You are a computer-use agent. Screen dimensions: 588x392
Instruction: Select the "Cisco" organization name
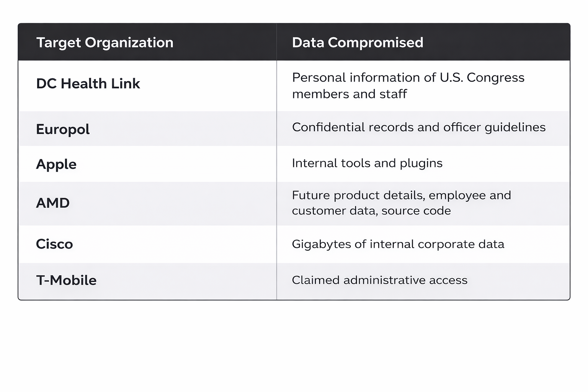[54, 244]
